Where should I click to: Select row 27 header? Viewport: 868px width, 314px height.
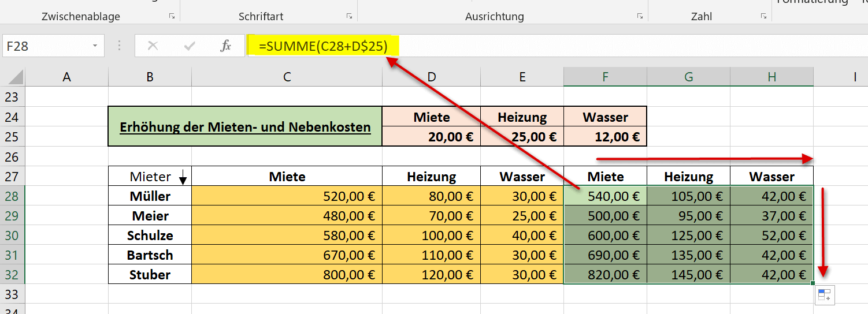[x=12, y=176]
